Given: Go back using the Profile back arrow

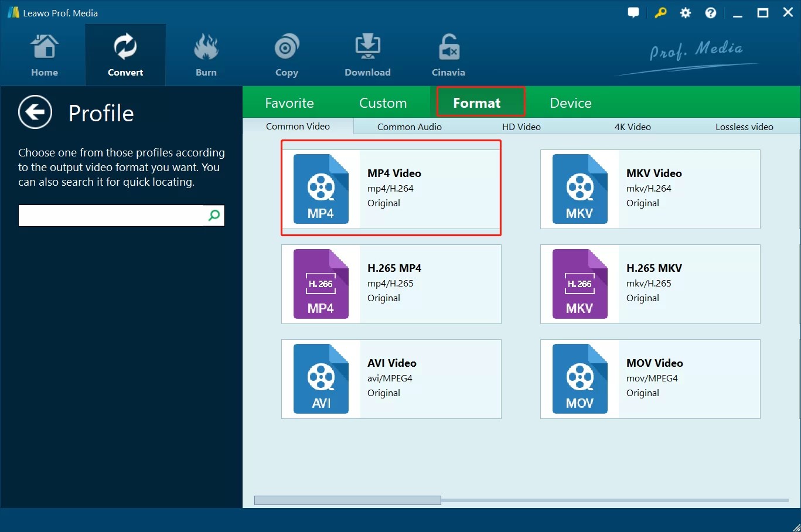Looking at the screenshot, I should coord(35,112).
